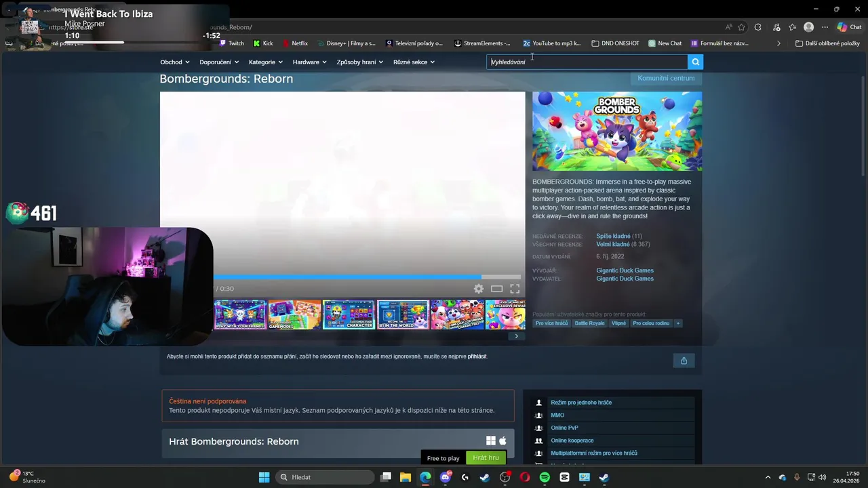Open Copilot Chat button
Viewport: 868px width, 488px height.
tap(849, 27)
